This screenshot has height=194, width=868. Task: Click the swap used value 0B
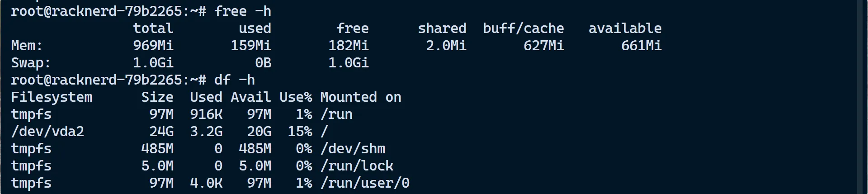(x=263, y=63)
